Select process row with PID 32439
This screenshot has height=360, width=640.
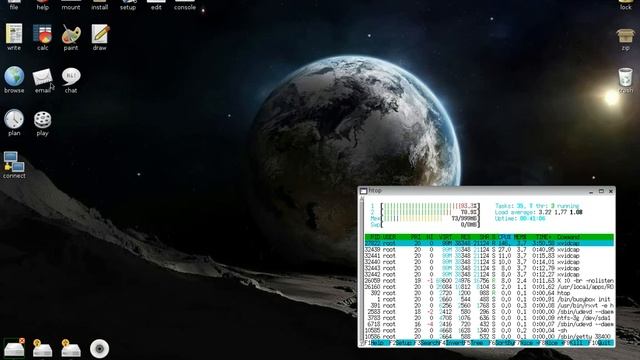tap(489, 249)
